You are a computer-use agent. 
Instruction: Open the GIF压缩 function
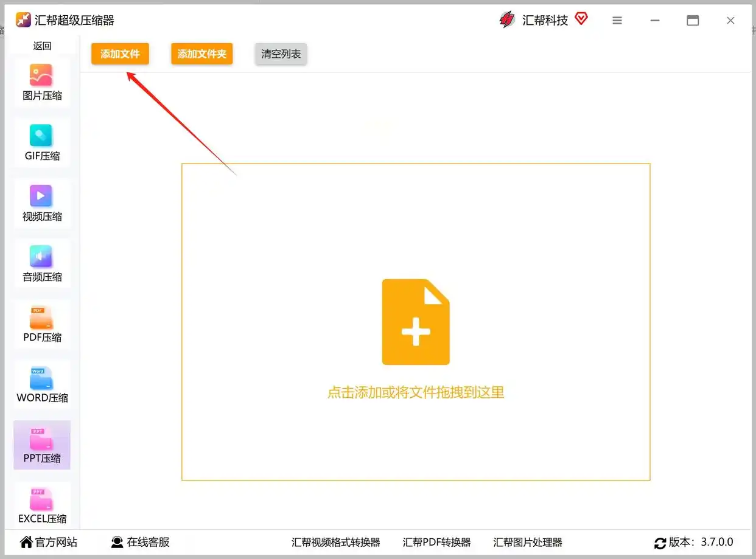[x=41, y=142]
